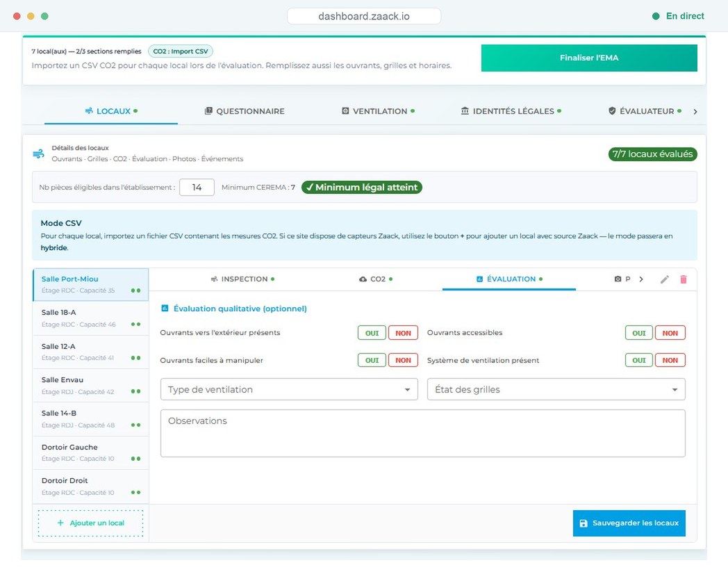Screen dimensions: 728x581
Task: Click the Minimum CEREMA : 7 text
Action: click(x=258, y=187)
